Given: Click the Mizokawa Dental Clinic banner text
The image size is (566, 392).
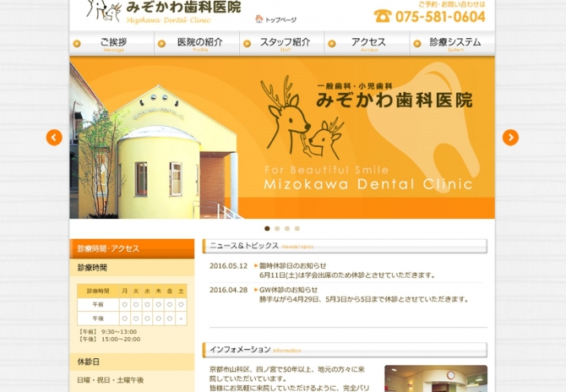Looking at the screenshot, I should (x=368, y=184).
